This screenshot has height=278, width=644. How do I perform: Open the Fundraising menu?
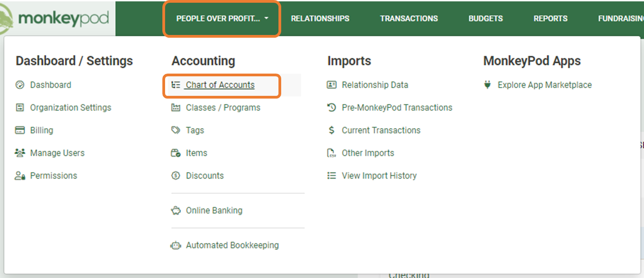(621, 19)
